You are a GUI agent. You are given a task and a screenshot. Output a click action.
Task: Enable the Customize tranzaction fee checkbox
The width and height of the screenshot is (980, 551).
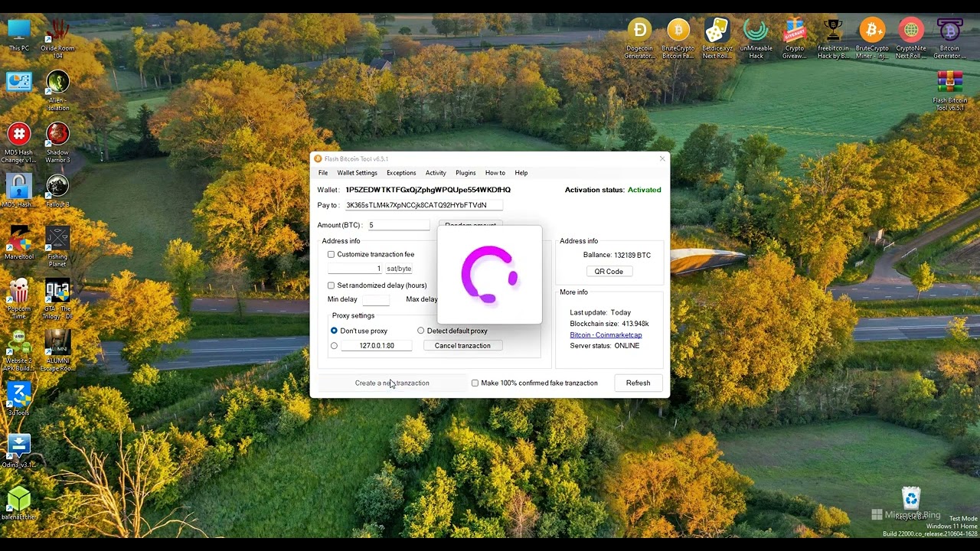tap(332, 255)
